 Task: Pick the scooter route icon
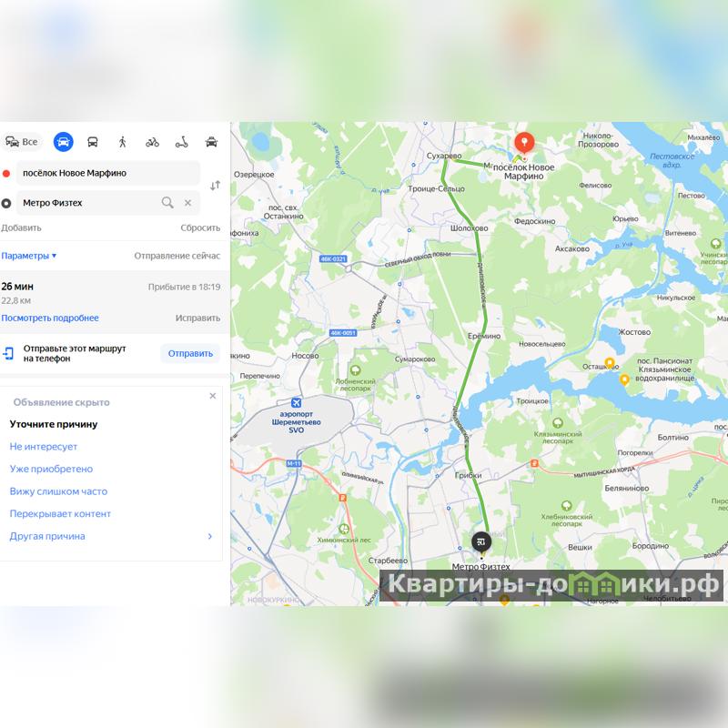[x=181, y=142]
